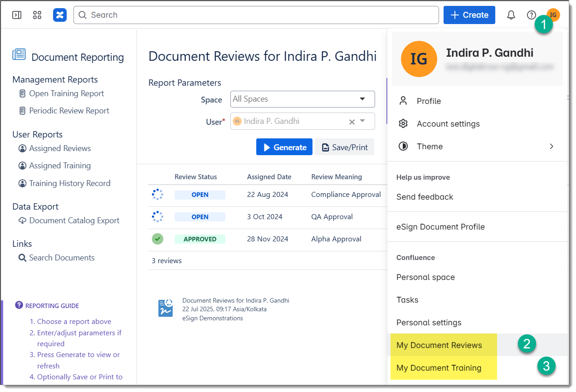Image resolution: width=576 pixels, height=392 pixels.
Task: Click the approved green checkmark status icon
Action: (x=157, y=239)
